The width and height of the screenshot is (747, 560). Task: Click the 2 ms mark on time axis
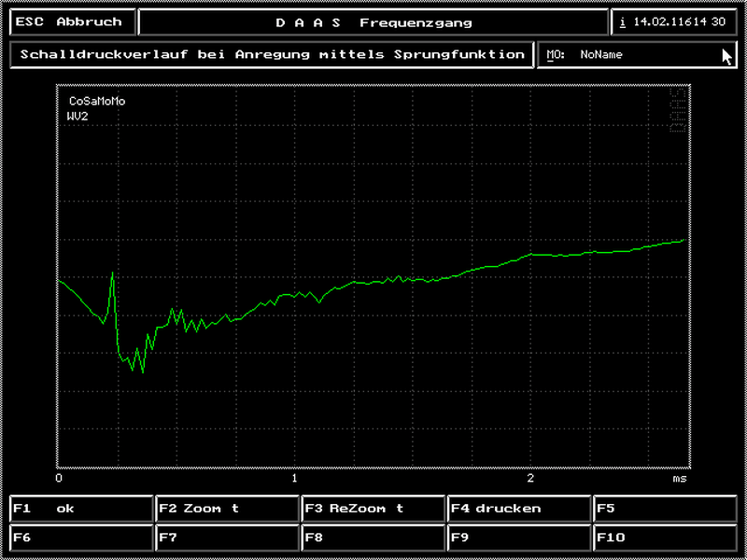pyautogui.click(x=530, y=478)
